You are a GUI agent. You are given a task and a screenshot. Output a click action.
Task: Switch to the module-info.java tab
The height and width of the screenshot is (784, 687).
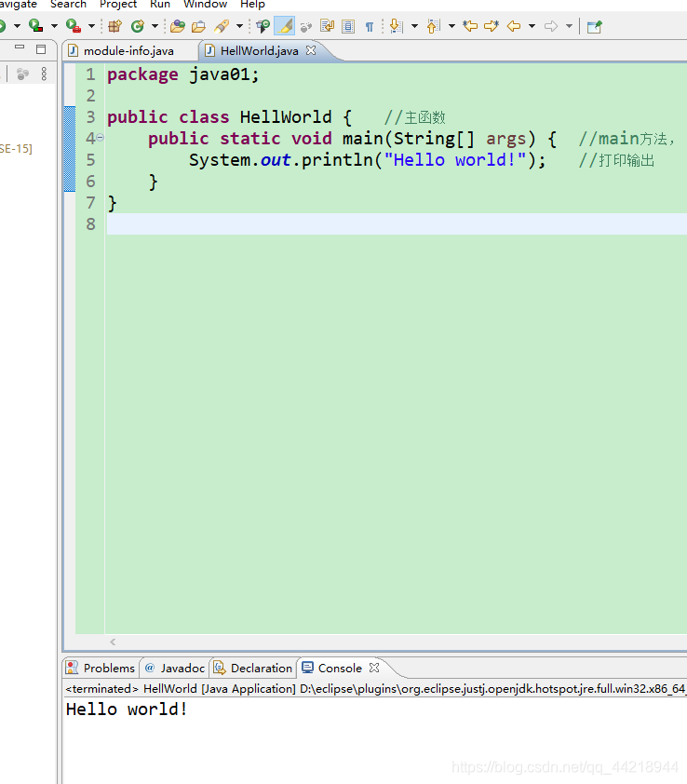pyautogui.click(x=128, y=51)
